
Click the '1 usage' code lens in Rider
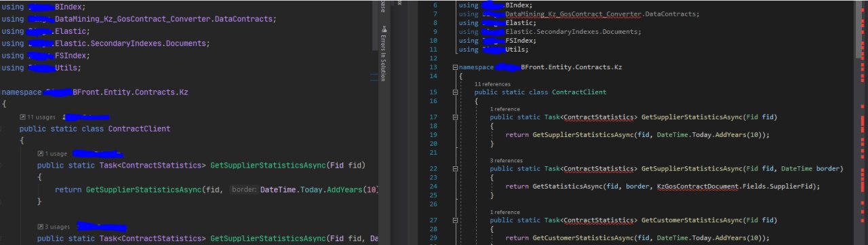coord(52,154)
